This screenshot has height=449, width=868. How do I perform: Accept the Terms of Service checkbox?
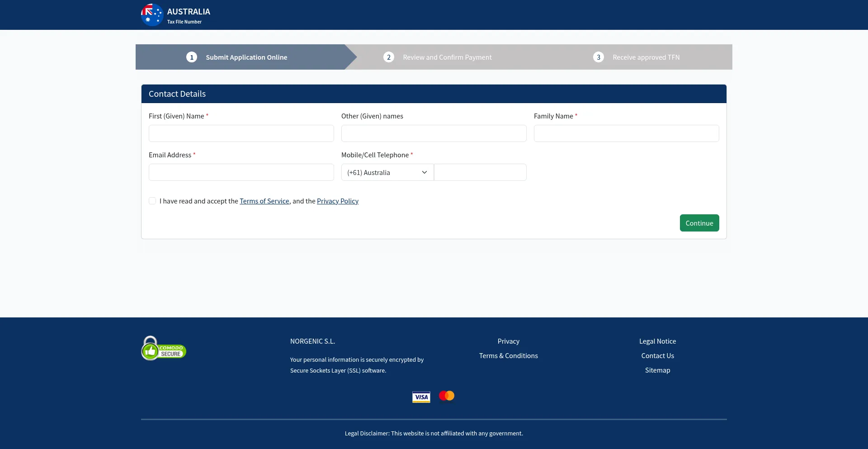click(x=152, y=201)
